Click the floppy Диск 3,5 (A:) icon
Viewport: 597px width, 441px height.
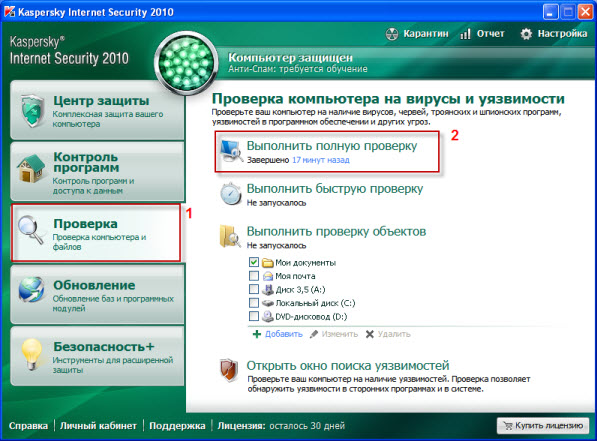click(268, 290)
